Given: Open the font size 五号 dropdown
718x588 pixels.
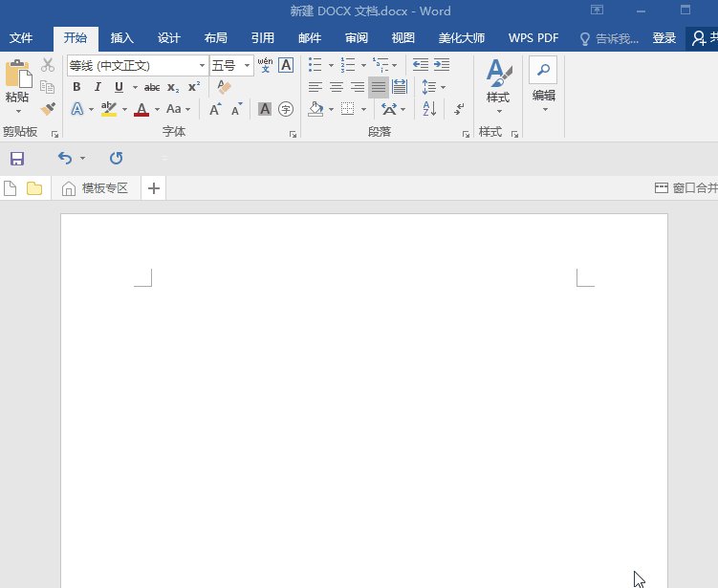Looking at the screenshot, I should (247, 66).
